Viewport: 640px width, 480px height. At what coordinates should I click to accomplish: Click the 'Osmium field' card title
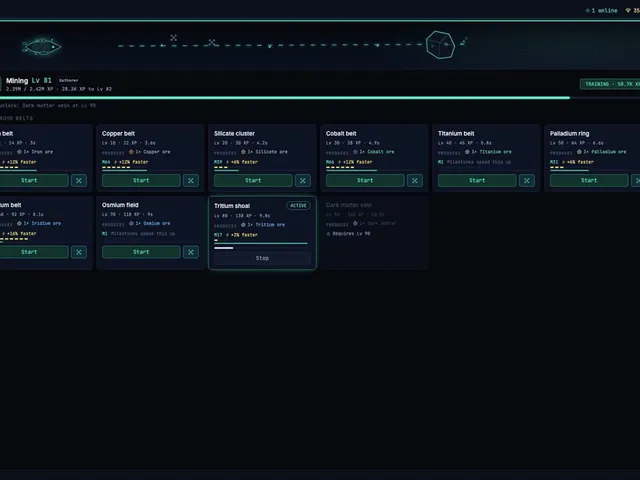pyautogui.click(x=120, y=205)
